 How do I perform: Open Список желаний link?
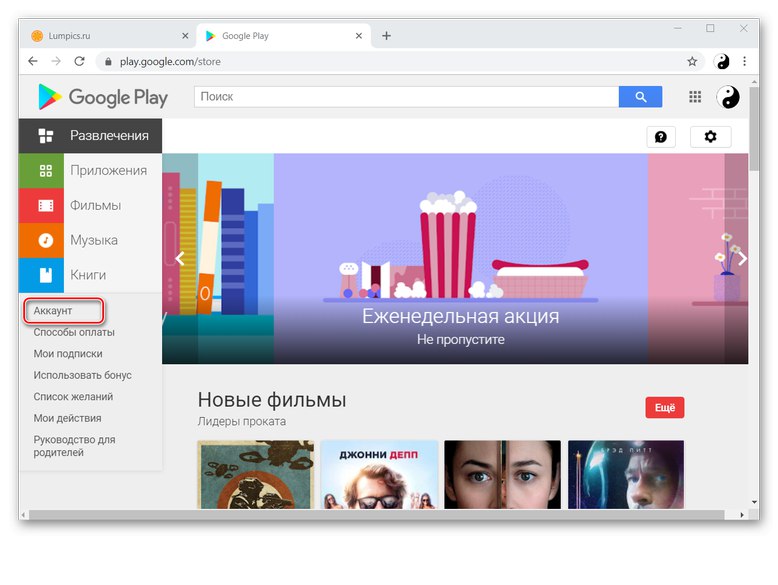(x=73, y=396)
